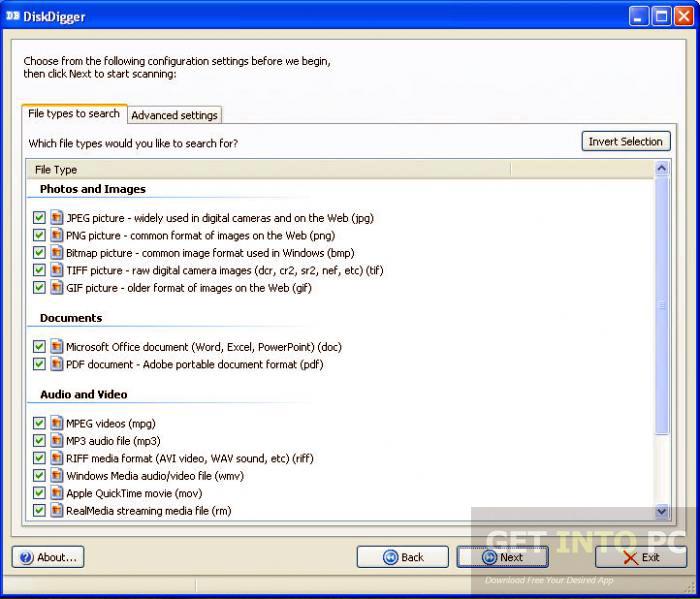Click Next to start scanning
This screenshot has width=700, height=599.
502,557
